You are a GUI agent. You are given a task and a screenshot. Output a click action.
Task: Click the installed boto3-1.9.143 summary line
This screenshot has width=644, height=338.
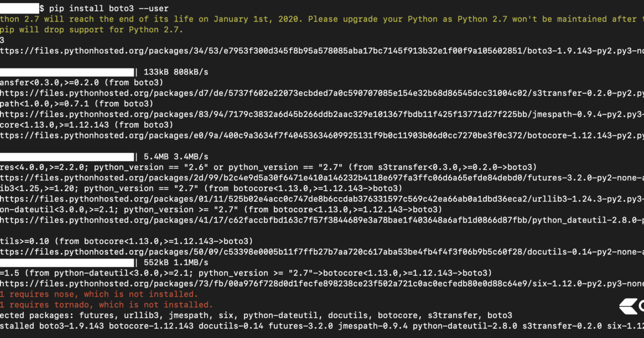coord(322,326)
